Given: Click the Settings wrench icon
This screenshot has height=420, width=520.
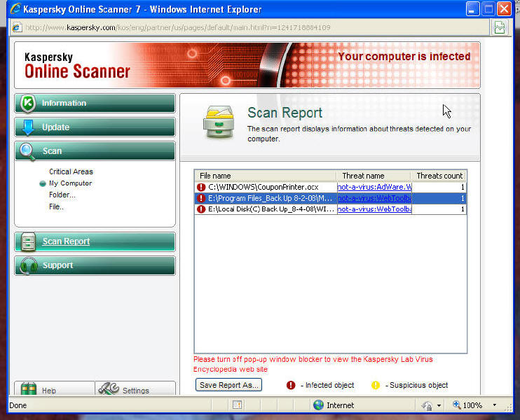Looking at the screenshot, I should [x=109, y=389].
